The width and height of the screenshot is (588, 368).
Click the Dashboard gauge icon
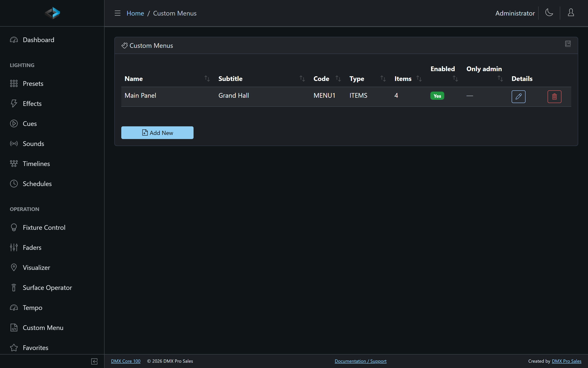click(x=14, y=40)
